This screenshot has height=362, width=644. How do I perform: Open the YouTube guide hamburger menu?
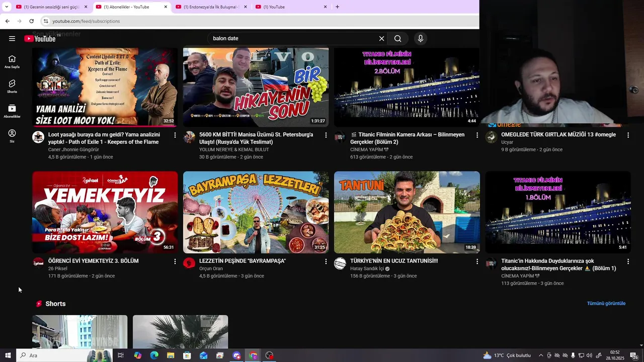pos(12,39)
